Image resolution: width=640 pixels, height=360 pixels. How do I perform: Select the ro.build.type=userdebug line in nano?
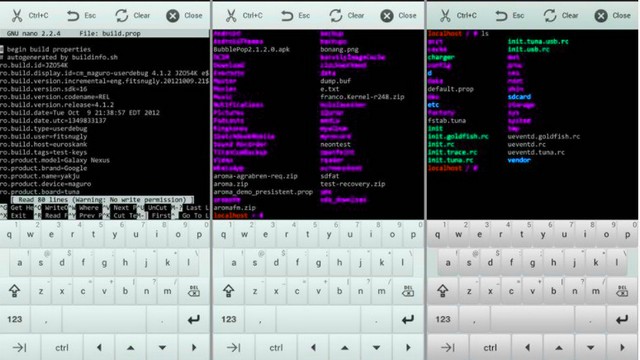pyautogui.click(x=43, y=129)
